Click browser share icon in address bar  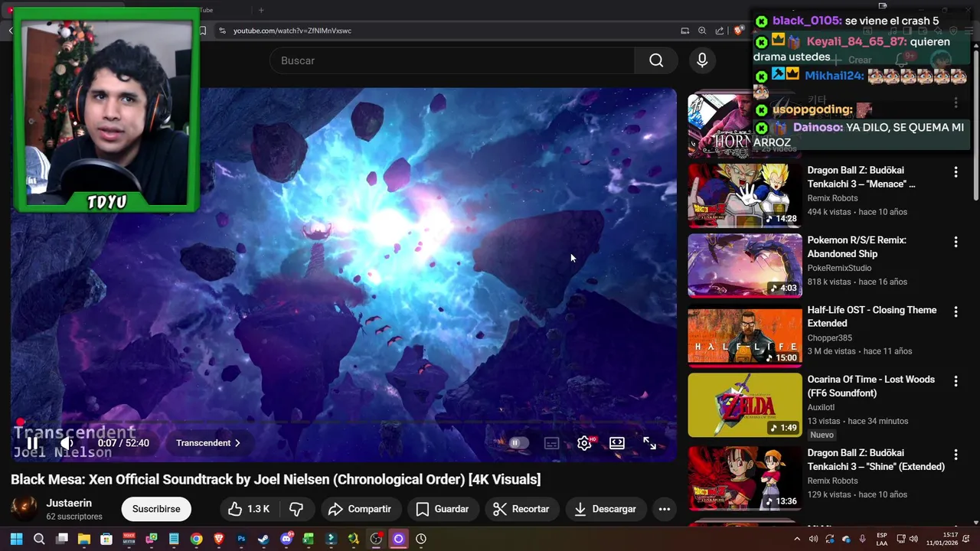pos(720,31)
